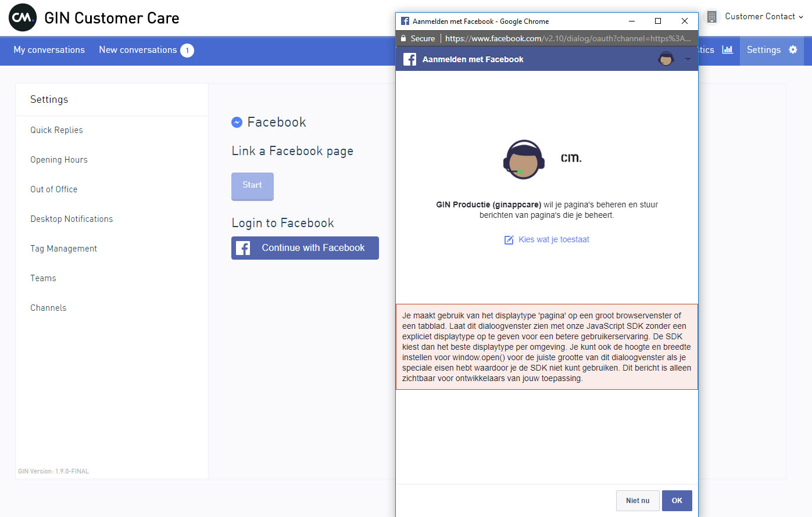Click the padlock Secure icon in address bar
812x517 pixels.
403,38
